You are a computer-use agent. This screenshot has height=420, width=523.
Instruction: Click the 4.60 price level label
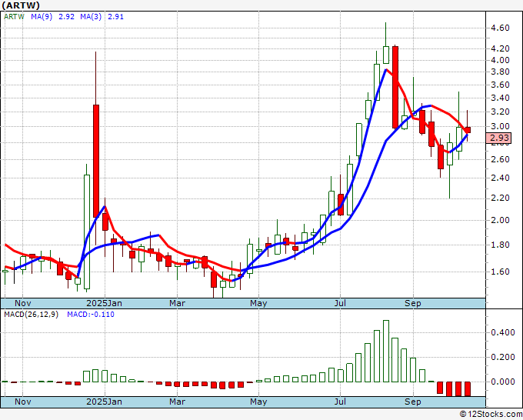click(499, 28)
